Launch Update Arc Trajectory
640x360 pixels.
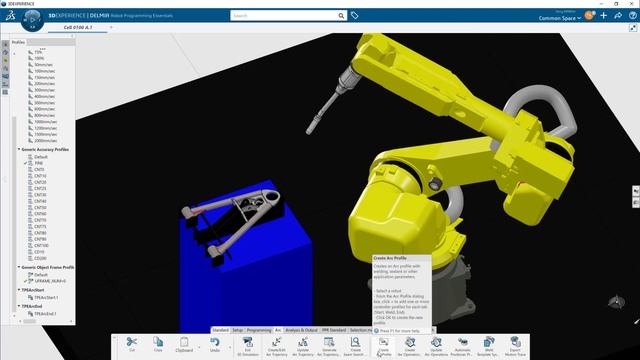point(303,346)
